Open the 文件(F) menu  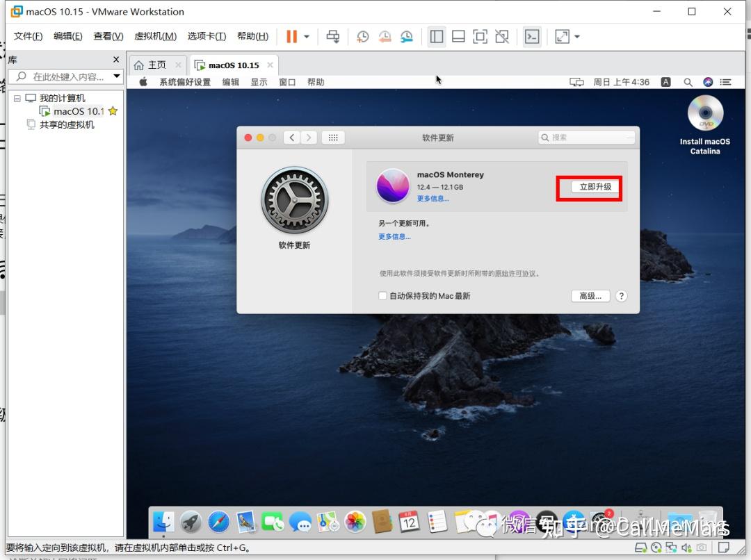[x=28, y=36]
